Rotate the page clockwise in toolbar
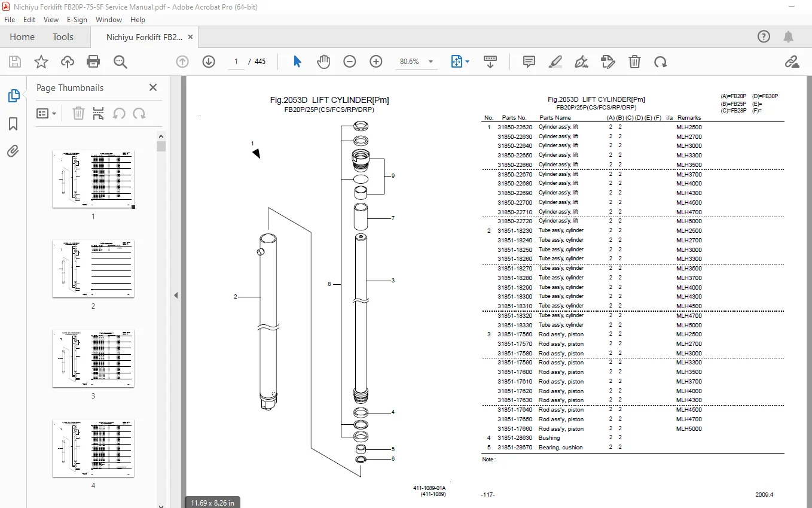812x508 pixels. click(661, 62)
